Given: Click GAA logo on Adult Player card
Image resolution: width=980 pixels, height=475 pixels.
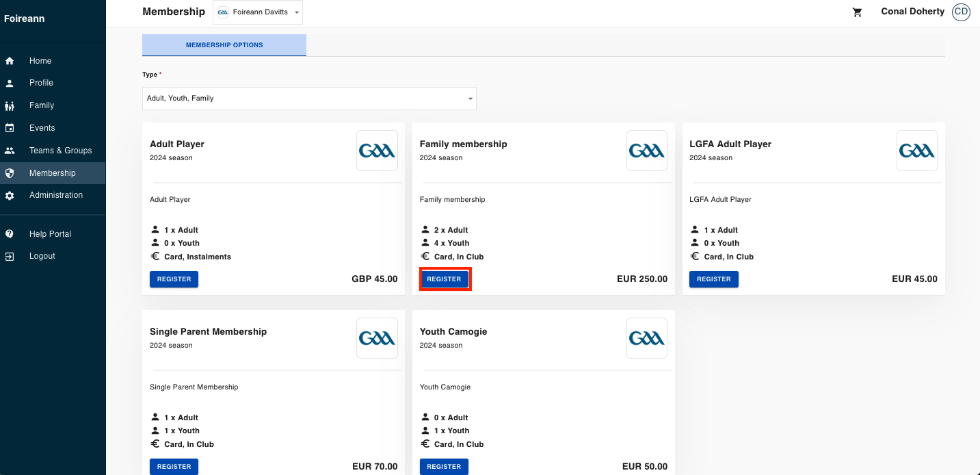Looking at the screenshot, I should pyautogui.click(x=377, y=151).
